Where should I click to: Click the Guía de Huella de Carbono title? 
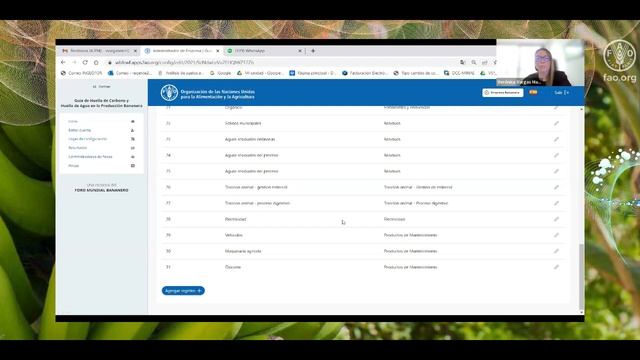[102, 103]
